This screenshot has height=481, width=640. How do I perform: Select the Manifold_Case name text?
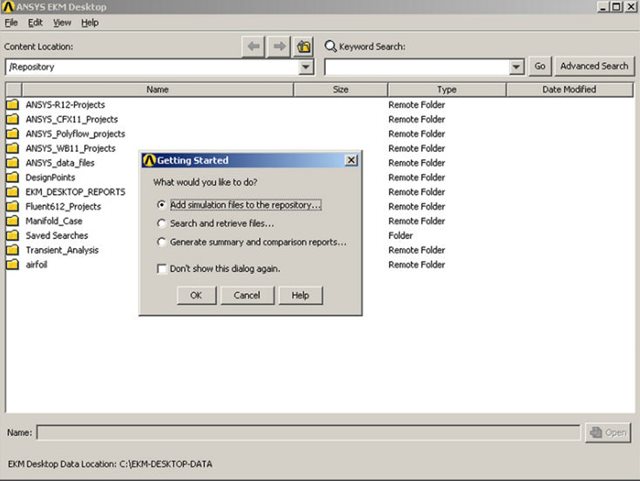tap(54, 221)
